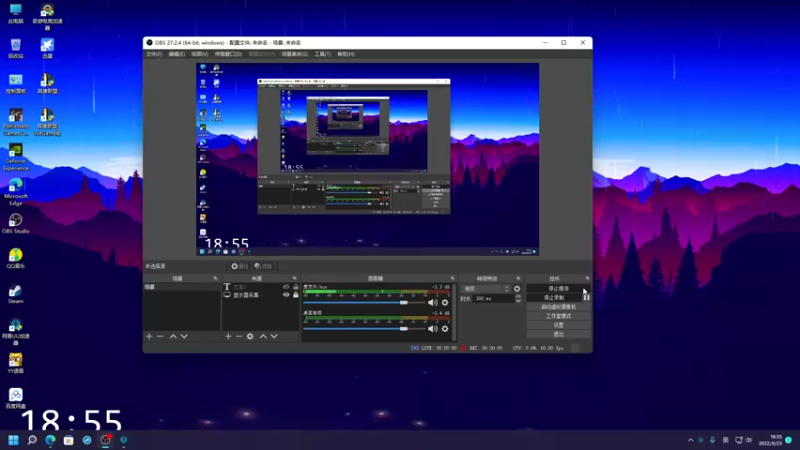Open Battlestate Games Launcher desktop icon
800x450 pixels.
[x=15, y=122]
